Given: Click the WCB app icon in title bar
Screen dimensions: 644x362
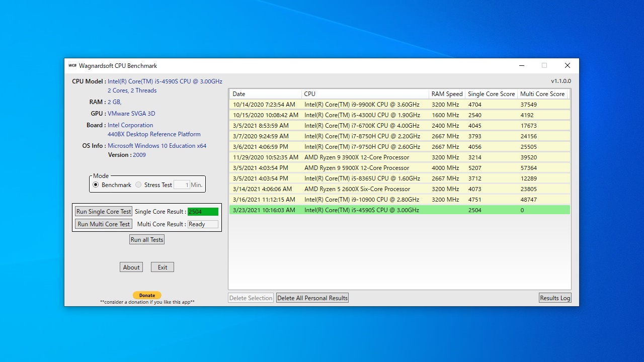Looking at the screenshot, I should (72, 65).
